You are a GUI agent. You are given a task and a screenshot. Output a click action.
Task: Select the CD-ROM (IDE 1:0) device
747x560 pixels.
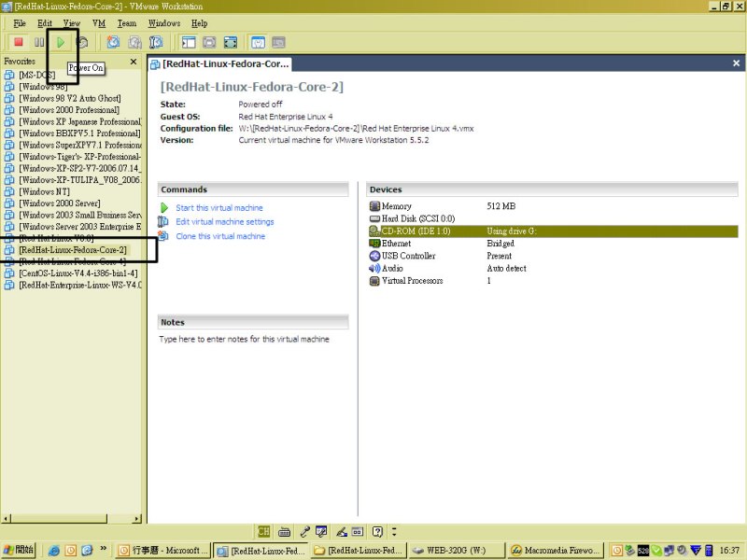[553, 231]
